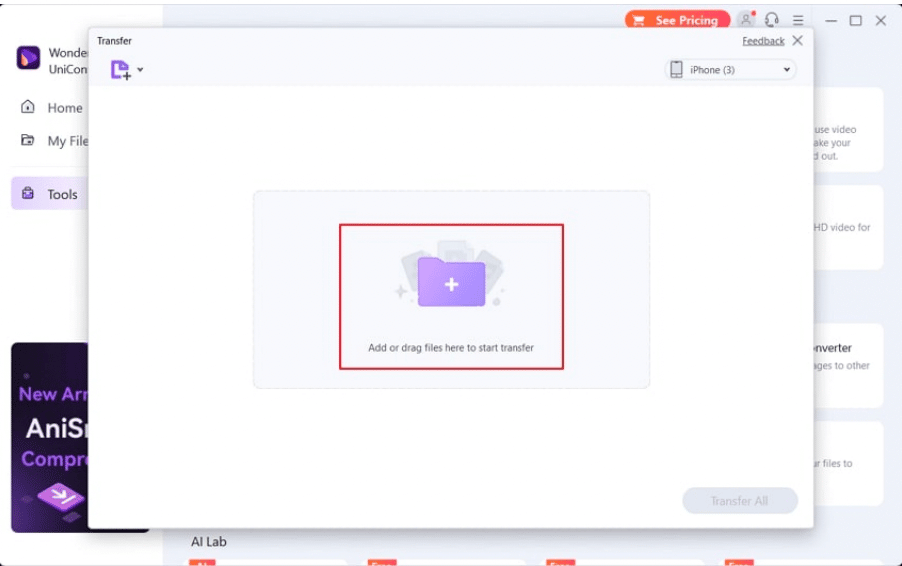Open the iPhone (3) device dropdown
The width and height of the screenshot is (902, 566).
(x=731, y=70)
